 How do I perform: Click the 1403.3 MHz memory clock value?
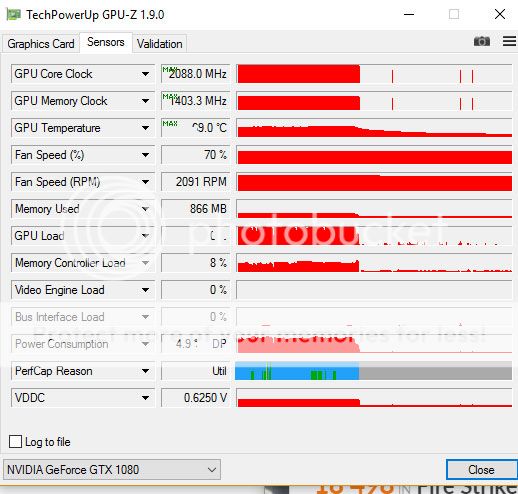point(196,101)
